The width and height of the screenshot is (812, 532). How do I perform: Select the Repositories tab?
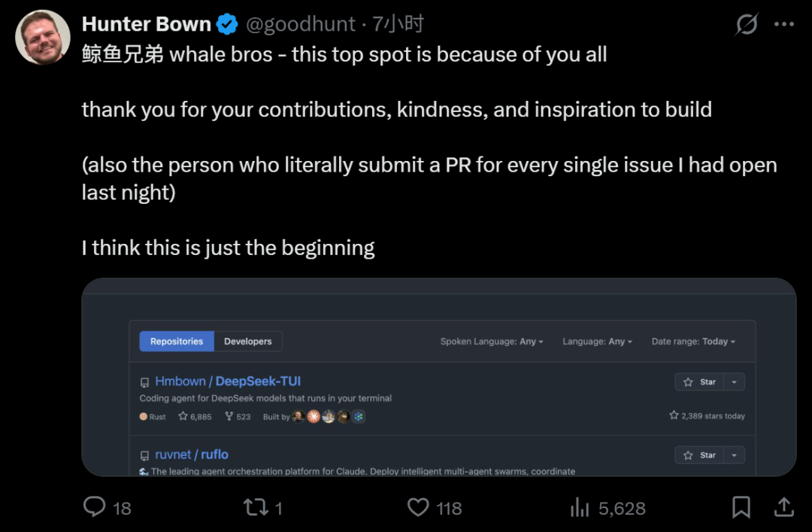177,341
